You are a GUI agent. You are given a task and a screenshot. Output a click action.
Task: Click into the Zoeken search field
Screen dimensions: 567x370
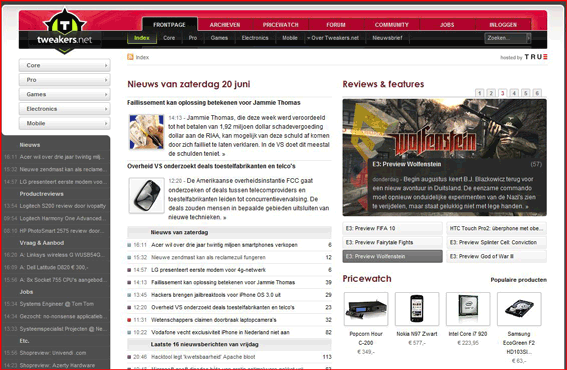506,38
